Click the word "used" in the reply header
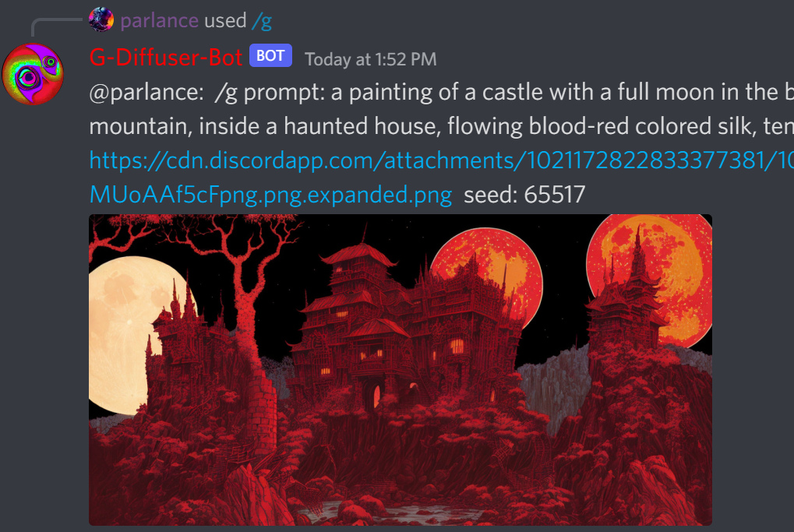This screenshot has height=532, width=794. (225, 21)
